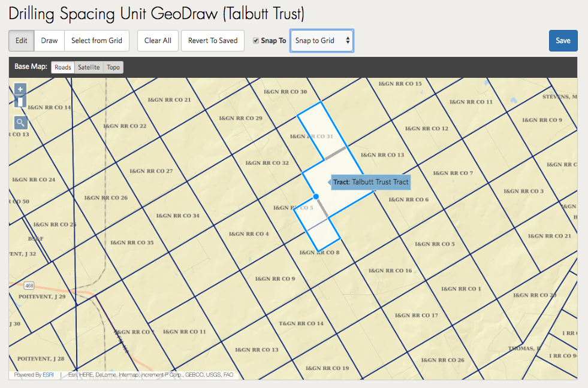Click the Clear All button
Image resolution: width=588 pixels, height=388 pixels.
158,41
